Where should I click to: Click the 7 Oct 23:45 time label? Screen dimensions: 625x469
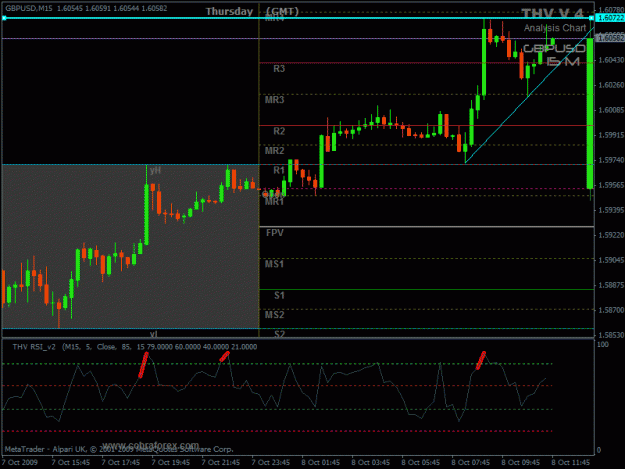pos(271,463)
